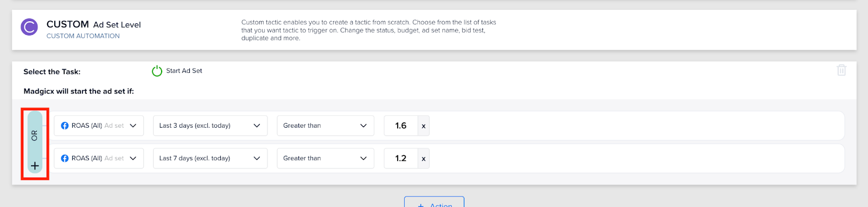Viewport: 868px width, 207px height.
Task: Open the first ROAS (All) metric dropdown
Action: click(99, 126)
